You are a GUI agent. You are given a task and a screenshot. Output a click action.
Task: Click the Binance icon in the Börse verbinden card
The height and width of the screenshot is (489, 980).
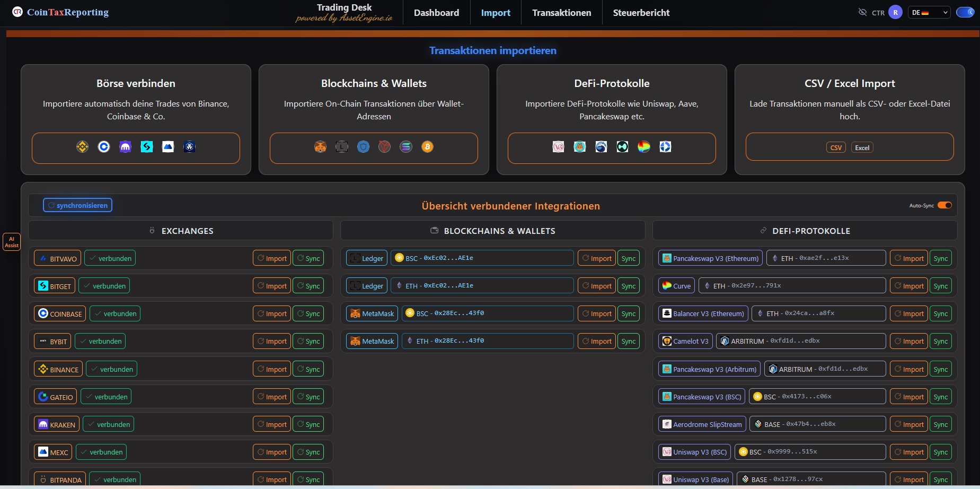click(83, 147)
